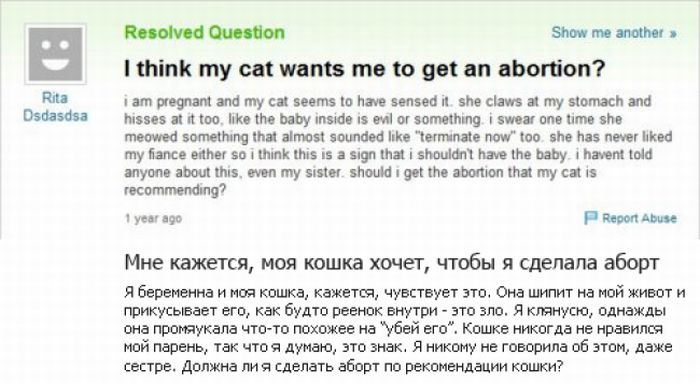
Task: Click the first line starting i am pregnant
Action: [388, 101]
